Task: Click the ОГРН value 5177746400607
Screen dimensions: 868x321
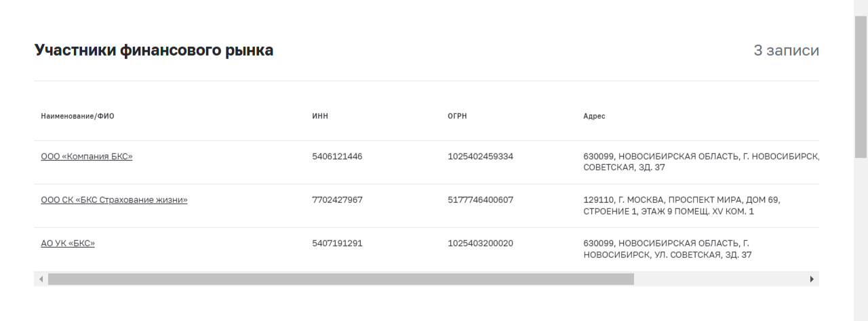Action: (x=480, y=200)
